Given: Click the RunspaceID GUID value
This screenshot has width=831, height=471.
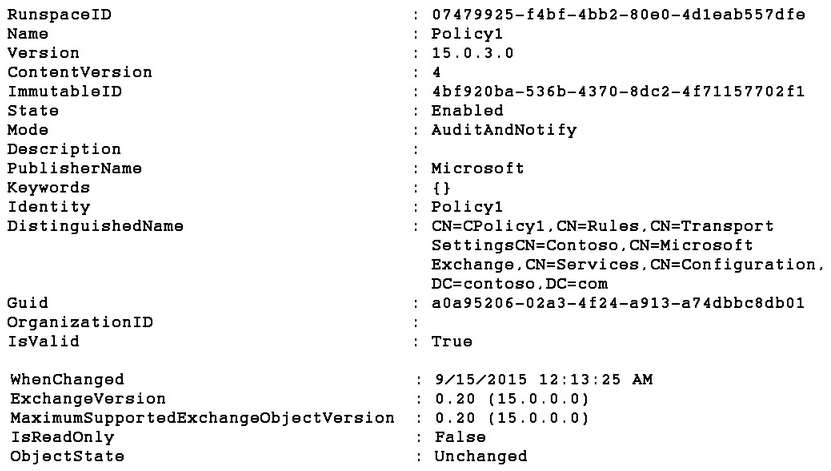Looking at the screenshot, I should click(x=618, y=15).
